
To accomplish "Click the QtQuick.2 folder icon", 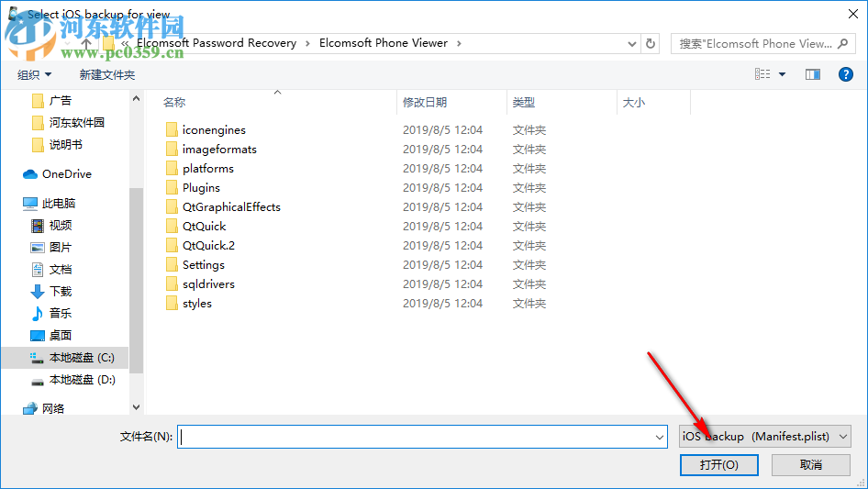I will coord(172,245).
